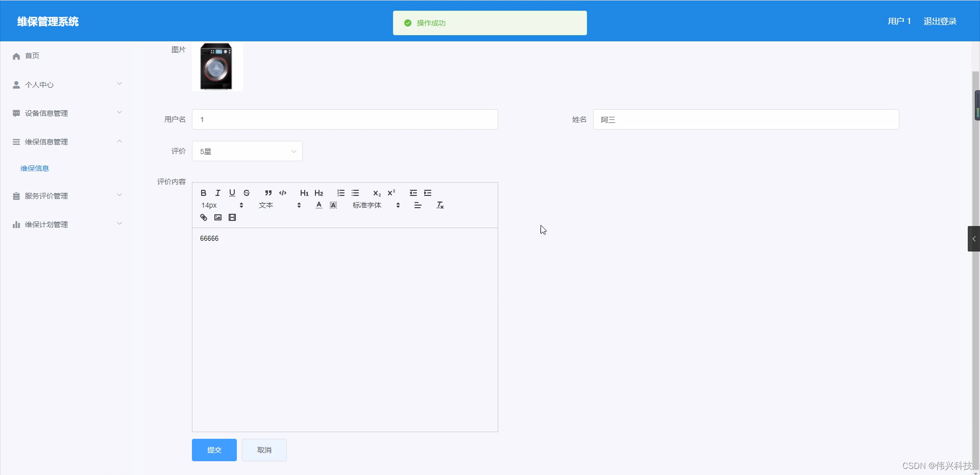The image size is (980, 475).
Task: Open the 首页 menu item
Action: coord(32,56)
